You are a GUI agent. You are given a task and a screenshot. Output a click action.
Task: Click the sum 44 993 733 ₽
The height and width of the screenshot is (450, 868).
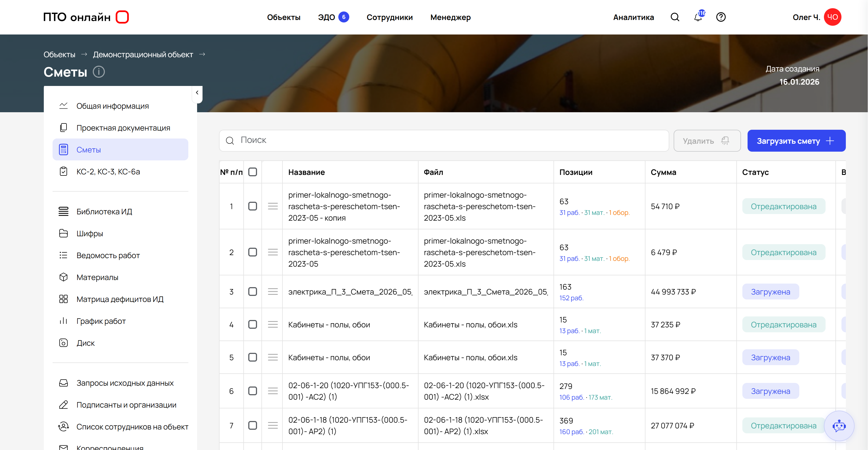pyautogui.click(x=673, y=292)
